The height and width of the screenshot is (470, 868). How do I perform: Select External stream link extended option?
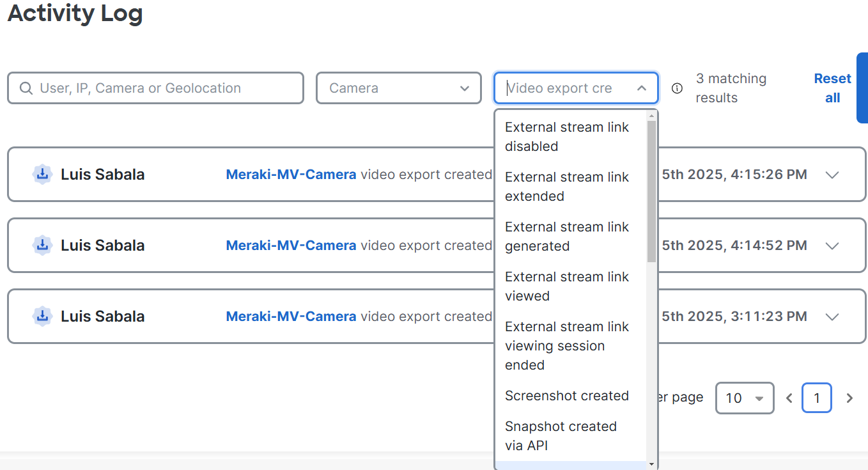coord(571,187)
